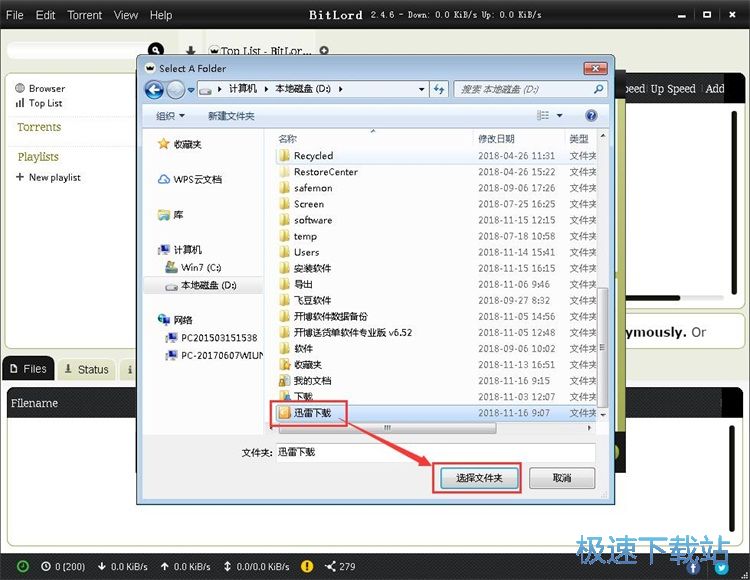The image size is (750, 580).
Task: Click the refresh button beside address bar
Action: [x=439, y=89]
